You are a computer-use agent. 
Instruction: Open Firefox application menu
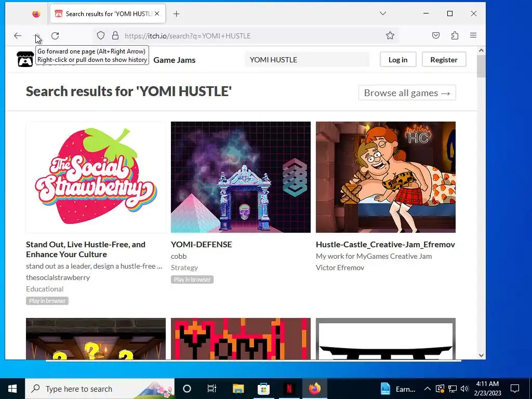473,36
